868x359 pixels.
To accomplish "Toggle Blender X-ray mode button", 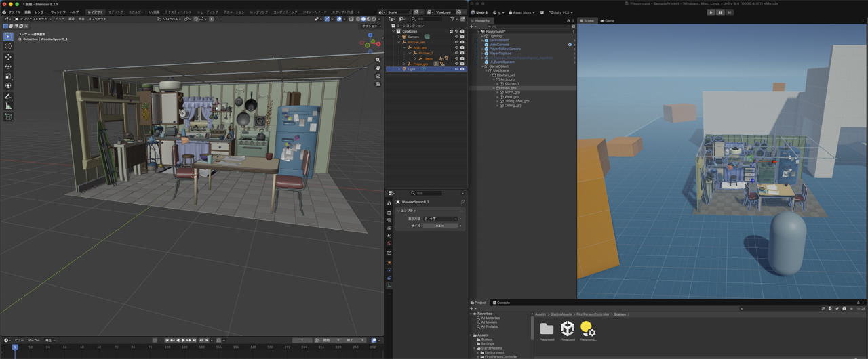I will [351, 19].
